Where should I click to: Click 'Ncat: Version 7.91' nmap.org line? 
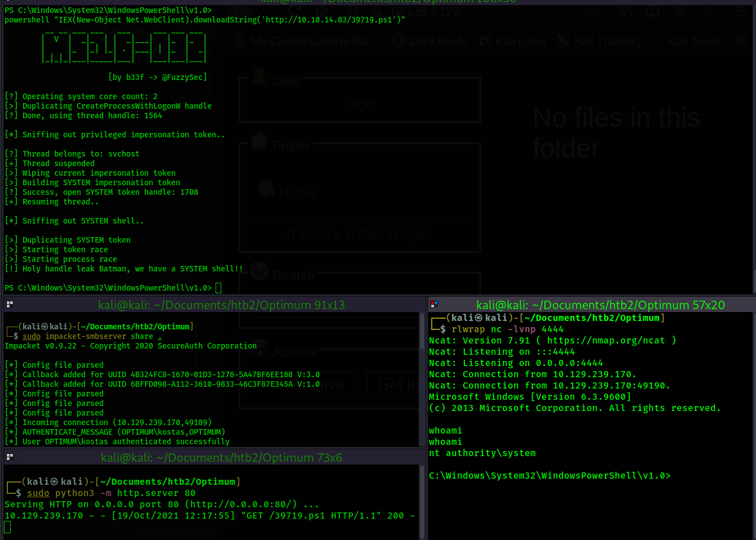click(553, 341)
